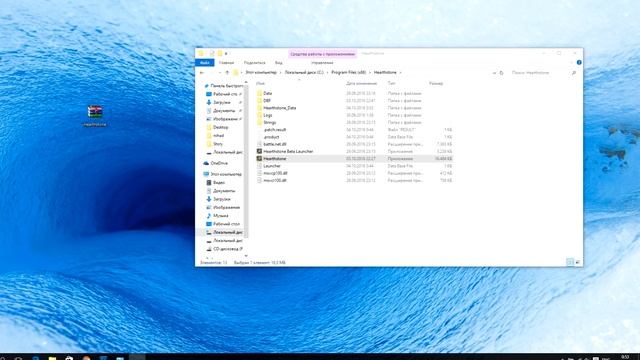Expand chevron after Hearthstone breadcrumb
Image resolution: width=640 pixels, height=360 pixels.
pos(400,73)
